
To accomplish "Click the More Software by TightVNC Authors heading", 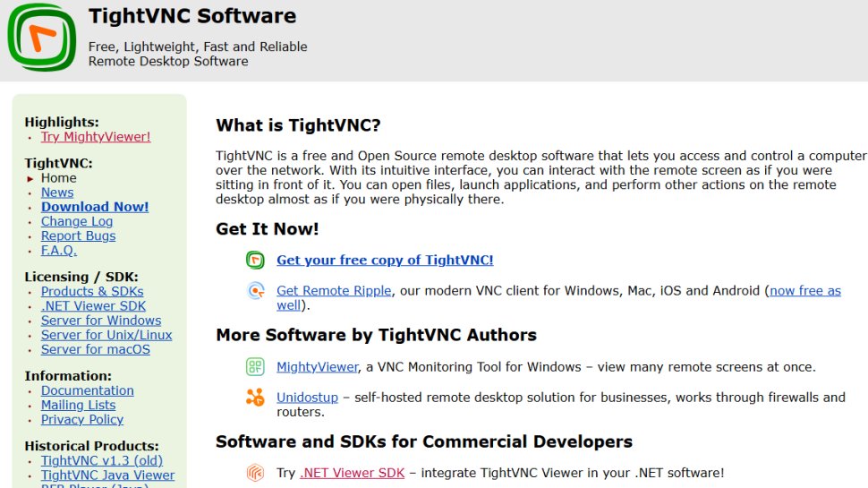I will tap(377, 335).
